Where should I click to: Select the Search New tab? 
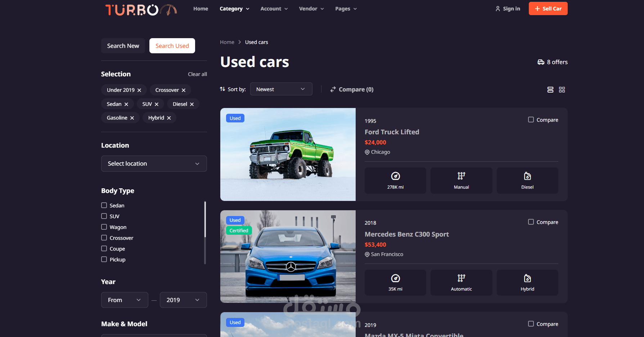coord(123,46)
